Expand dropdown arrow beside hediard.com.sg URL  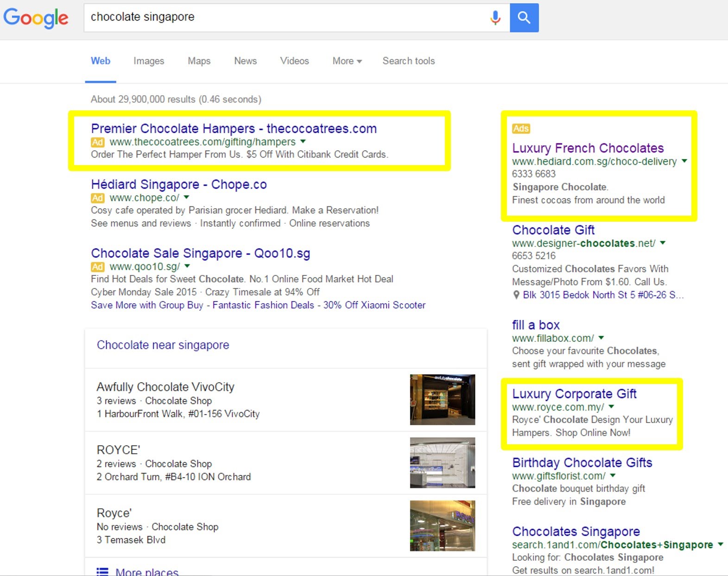tap(684, 161)
